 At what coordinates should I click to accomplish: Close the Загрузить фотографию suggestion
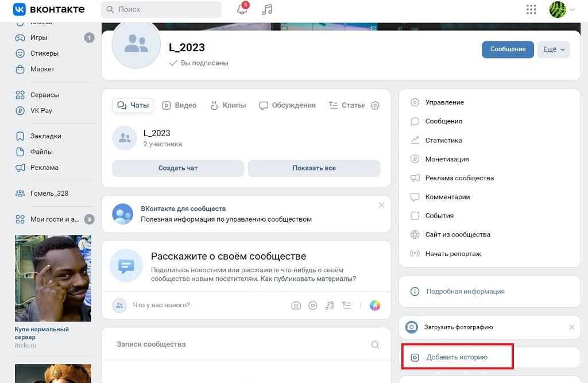point(571,327)
